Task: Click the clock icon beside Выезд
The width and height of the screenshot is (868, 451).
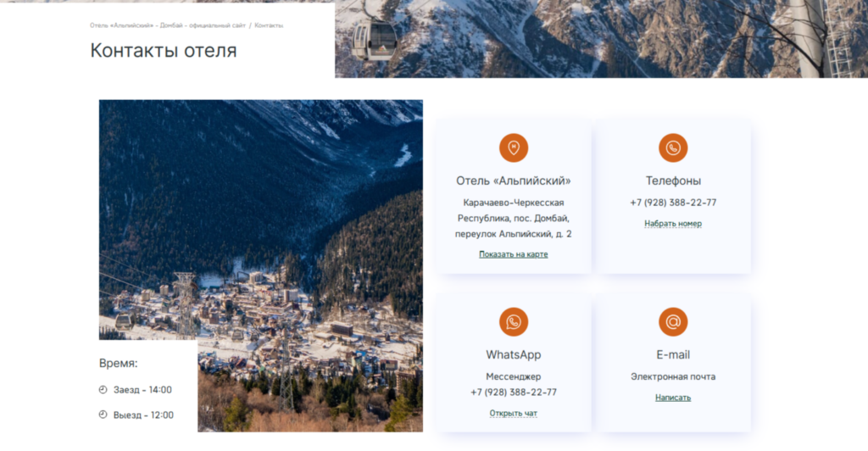Action: click(x=103, y=415)
